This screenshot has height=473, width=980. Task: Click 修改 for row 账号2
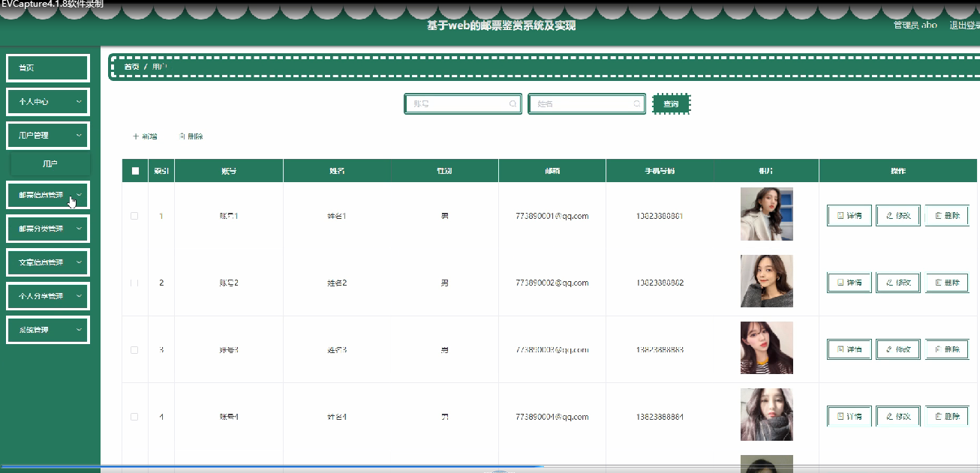pyautogui.click(x=898, y=283)
